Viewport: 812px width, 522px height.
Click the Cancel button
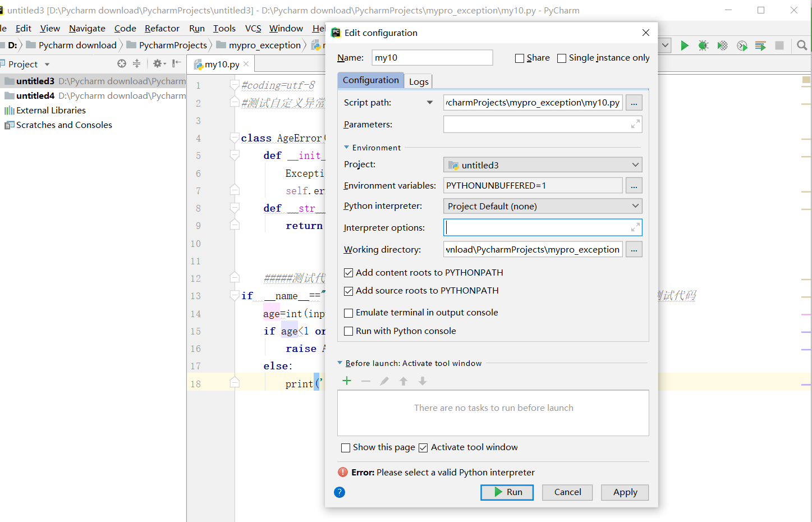[x=567, y=492]
